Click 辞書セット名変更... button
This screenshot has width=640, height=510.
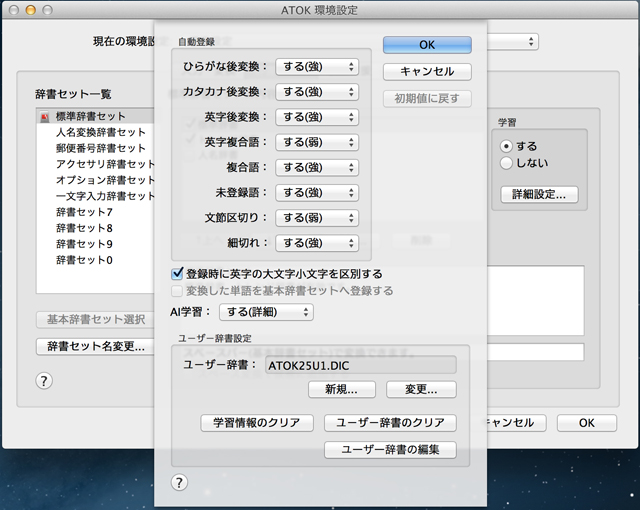click(x=95, y=347)
